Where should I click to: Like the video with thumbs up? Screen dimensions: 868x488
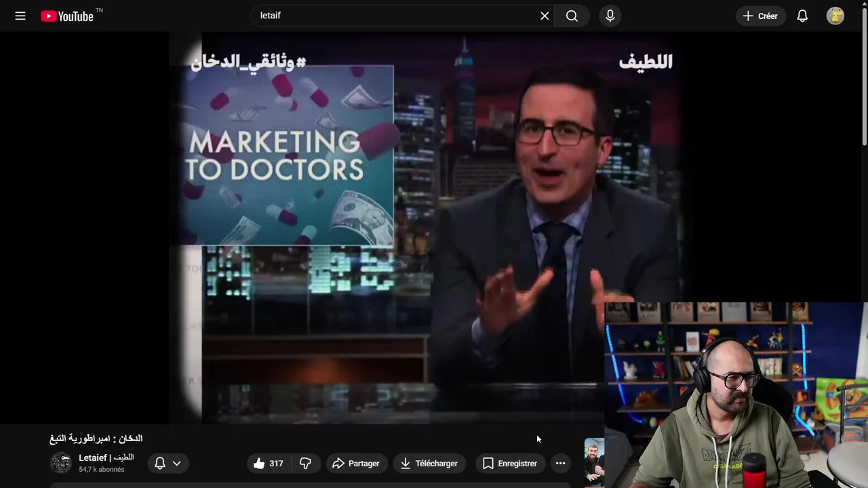tap(269, 464)
